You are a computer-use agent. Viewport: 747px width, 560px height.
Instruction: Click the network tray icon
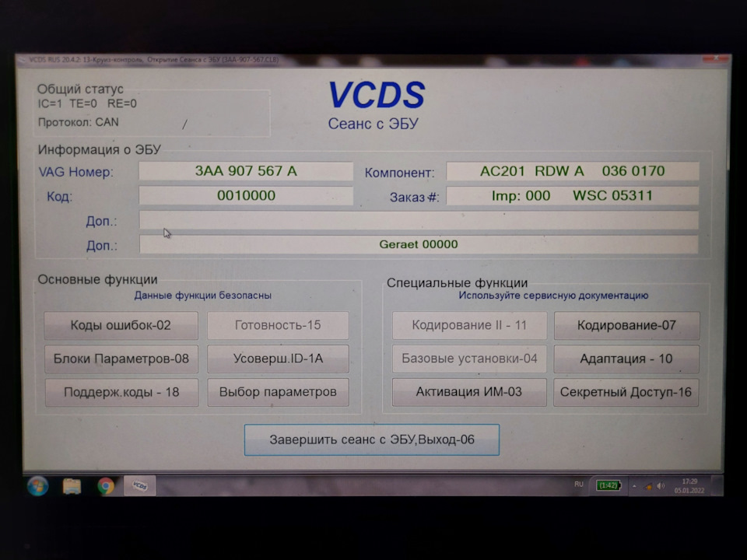click(x=648, y=486)
